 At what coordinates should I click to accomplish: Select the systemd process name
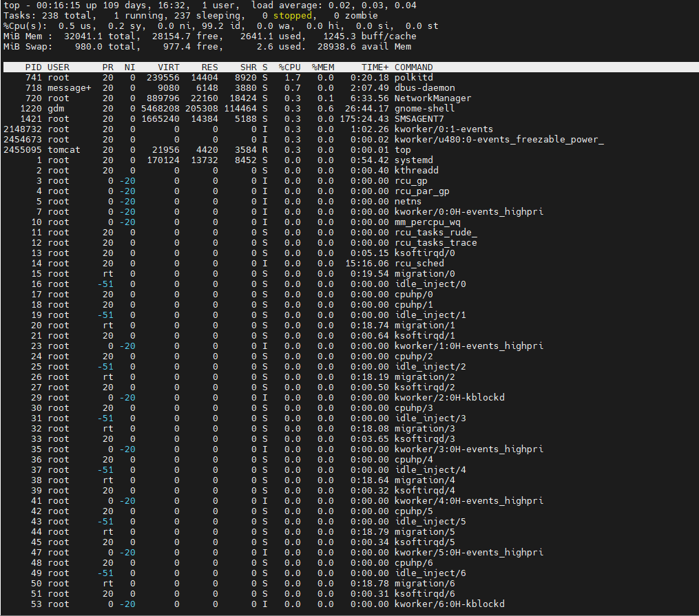[414, 160]
